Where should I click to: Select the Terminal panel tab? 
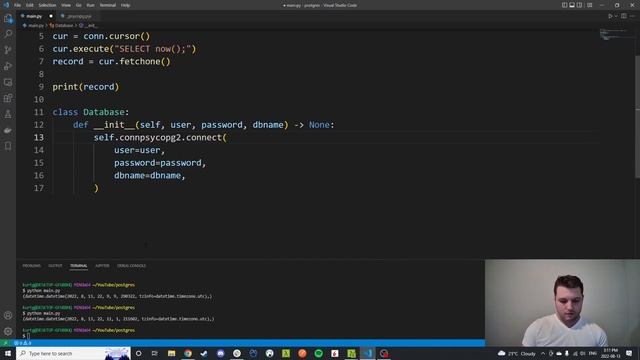point(78,266)
